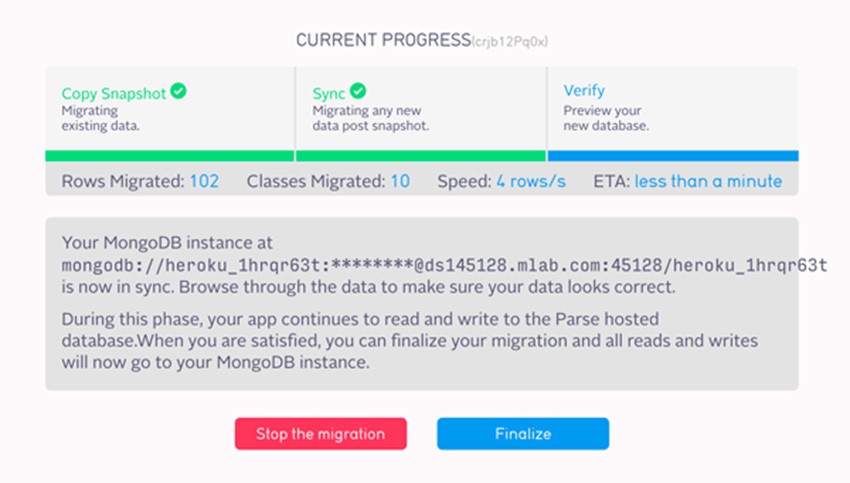Click the Classes Migrated value 10
Viewport: 850px width, 483px height.
pyautogui.click(x=400, y=181)
